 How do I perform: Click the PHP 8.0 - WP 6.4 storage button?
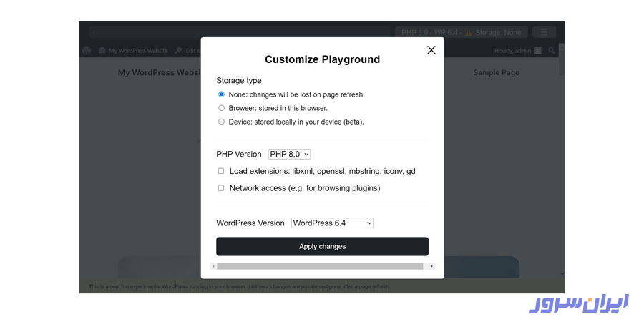pyautogui.click(x=462, y=32)
